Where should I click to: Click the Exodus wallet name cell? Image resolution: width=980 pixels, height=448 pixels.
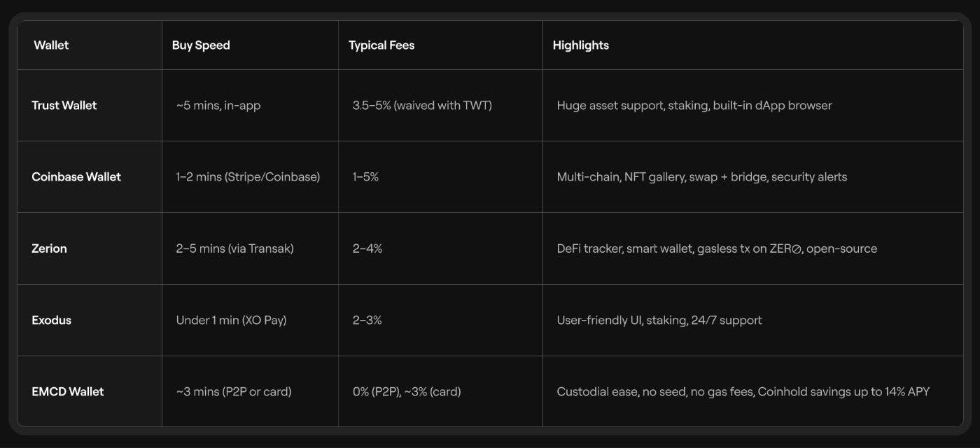click(x=51, y=320)
